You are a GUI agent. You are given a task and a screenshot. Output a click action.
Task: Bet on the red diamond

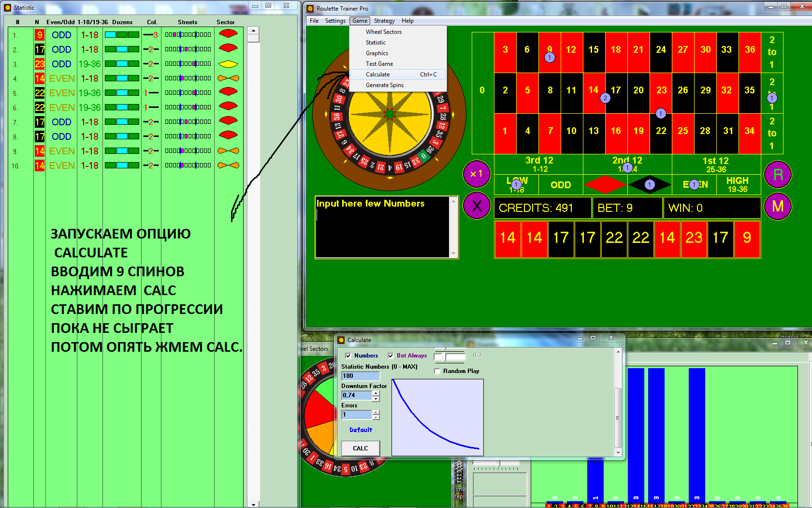tap(605, 184)
